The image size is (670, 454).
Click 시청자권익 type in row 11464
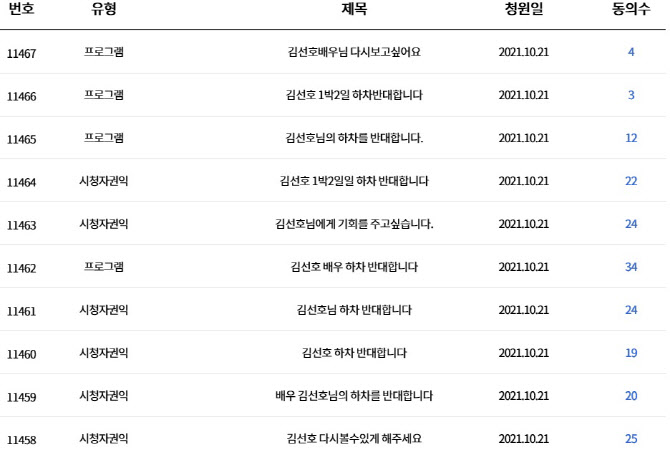[104, 181]
